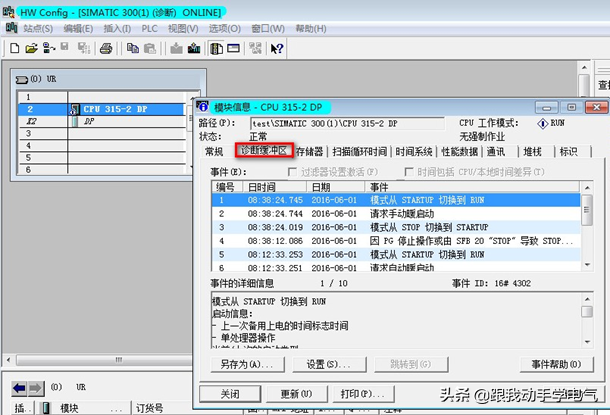Click the context Help arrow icon
Viewport: 610px width, 415px height.
coord(277,48)
